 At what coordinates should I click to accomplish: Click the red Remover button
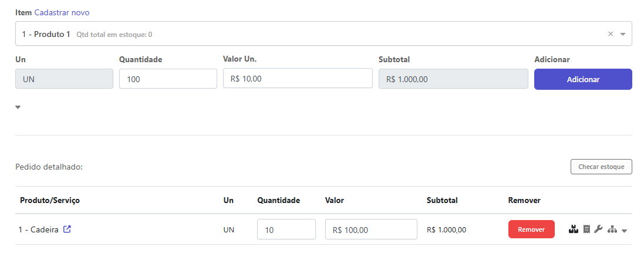(531, 229)
